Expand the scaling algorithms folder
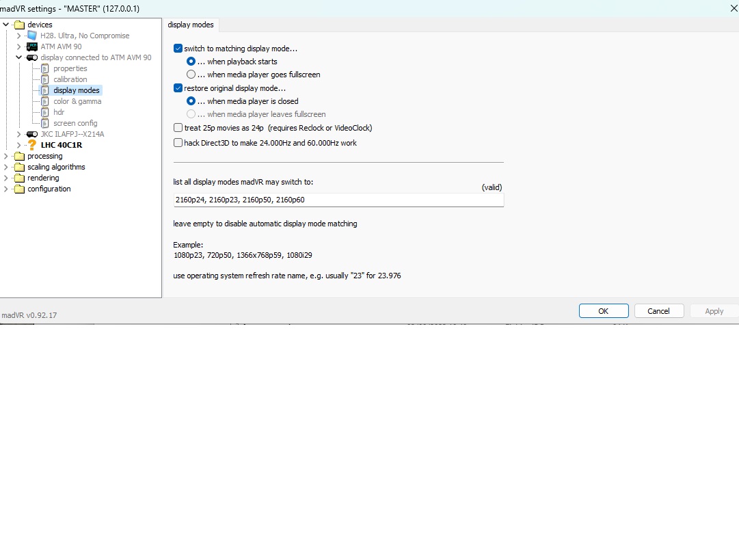 tap(5, 167)
